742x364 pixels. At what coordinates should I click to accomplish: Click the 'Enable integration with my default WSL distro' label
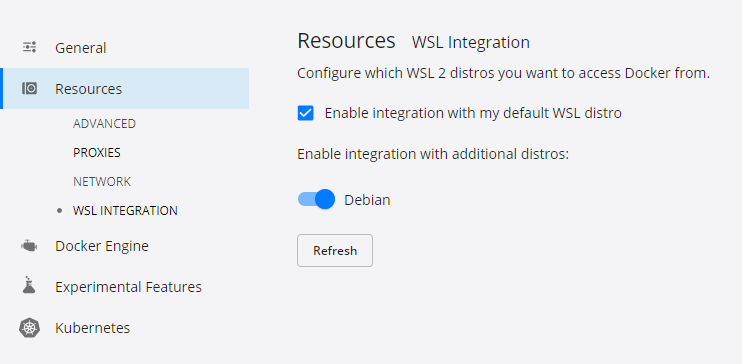tap(473, 113)
